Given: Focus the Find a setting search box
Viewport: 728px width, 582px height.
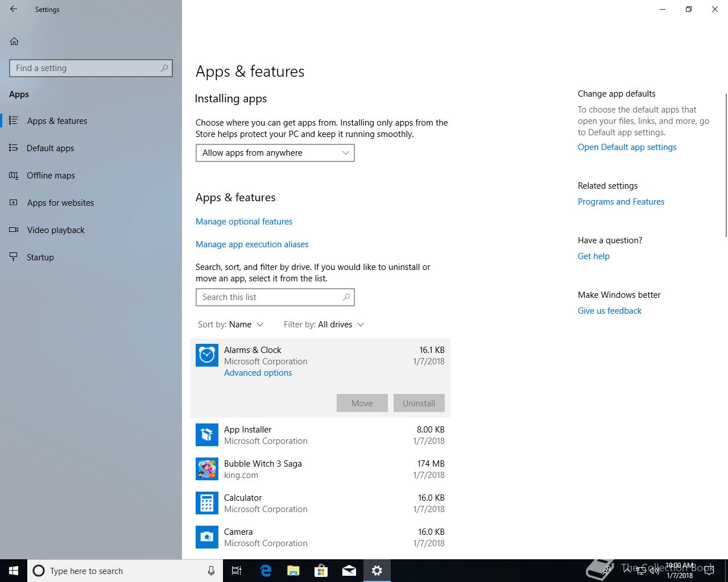Looking at the screenshot, I should tap(91, 68).
